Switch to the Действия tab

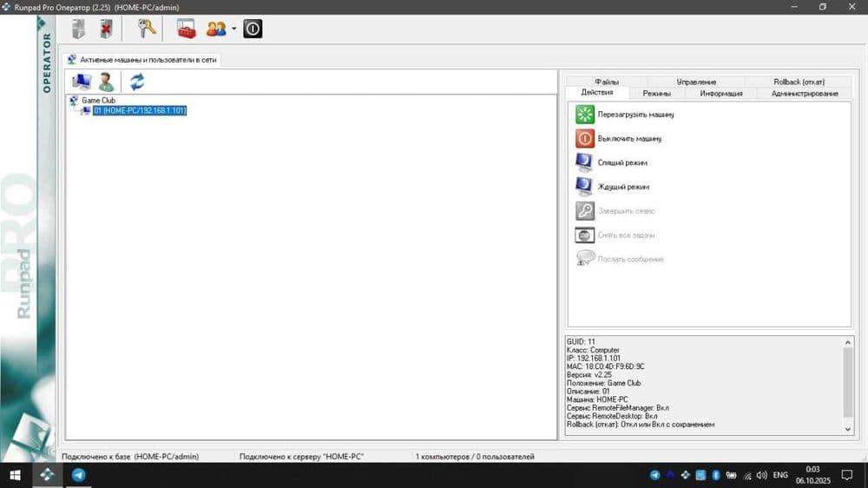[597, 93]
